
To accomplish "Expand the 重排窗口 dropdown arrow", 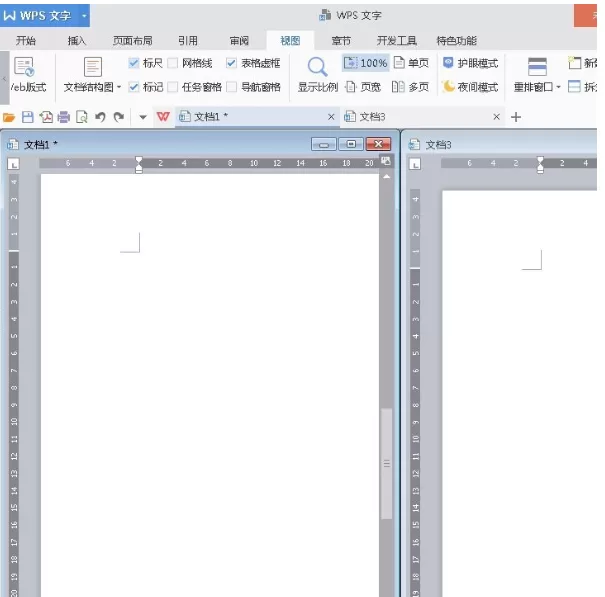I will click(558, 87).
